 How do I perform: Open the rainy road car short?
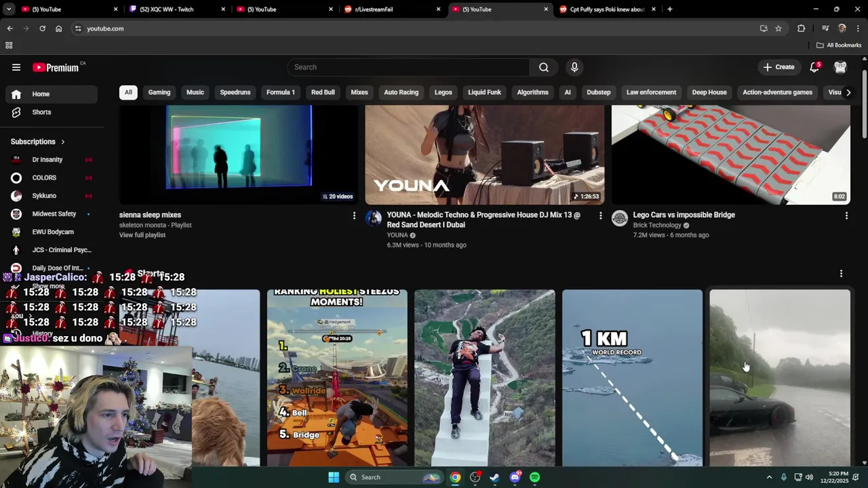780,378
